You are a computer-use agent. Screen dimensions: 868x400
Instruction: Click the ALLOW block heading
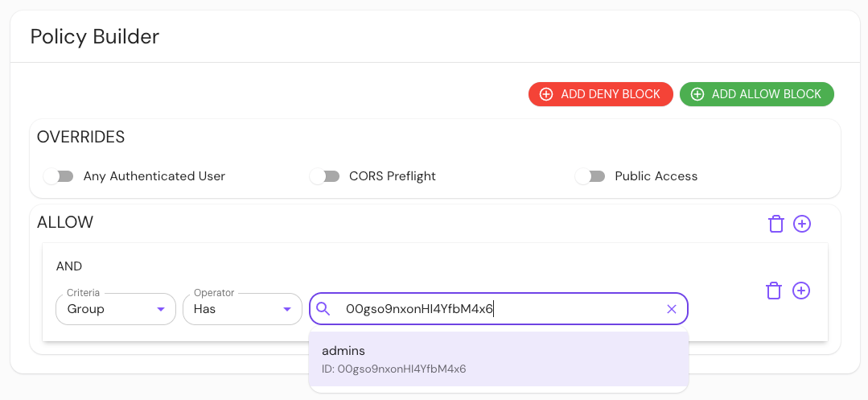[x=65, y=223]
